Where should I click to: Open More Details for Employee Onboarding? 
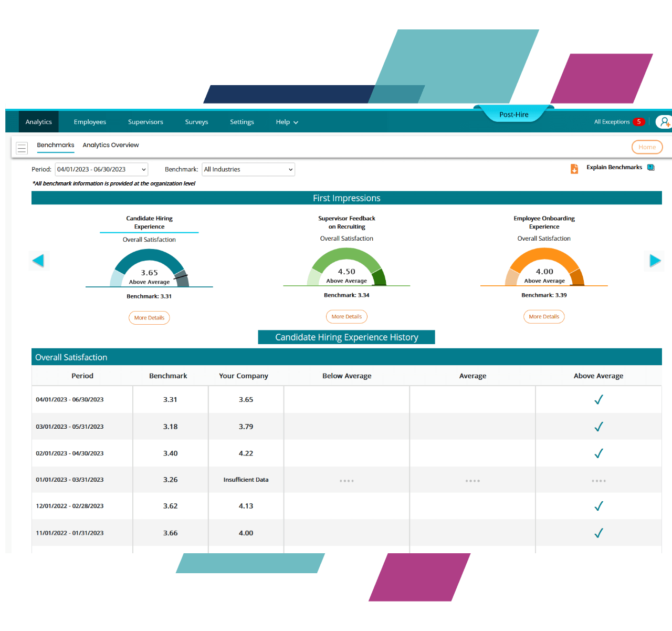pos(544,317)
